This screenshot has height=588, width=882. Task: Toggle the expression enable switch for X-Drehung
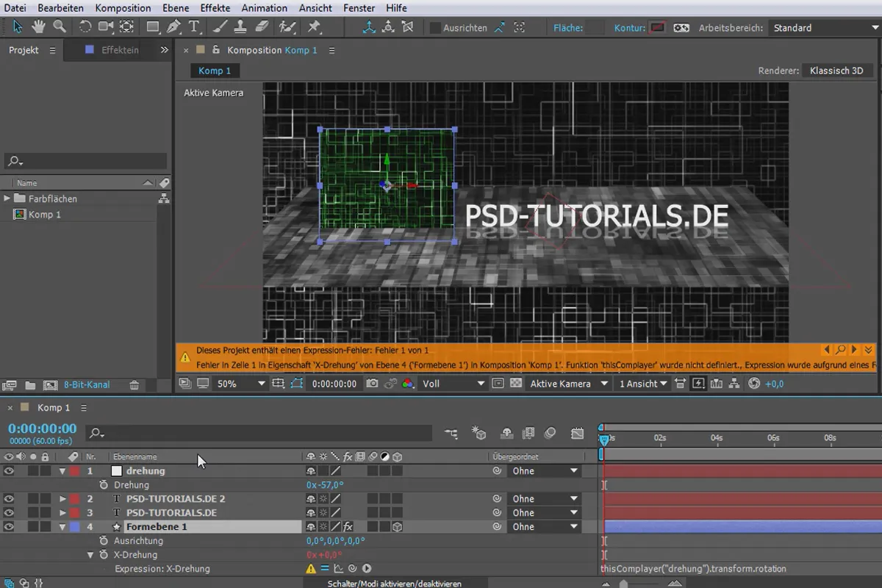pyautogui.click(x=324, y=569)
